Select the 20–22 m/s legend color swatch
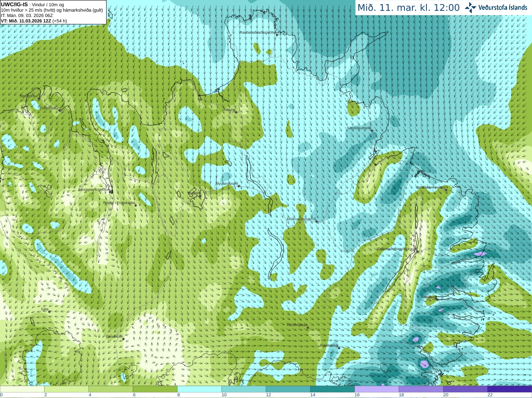Image resolution: width=532 pixels, height=398 pixels. pyautogui.click(x=465, y=389)
